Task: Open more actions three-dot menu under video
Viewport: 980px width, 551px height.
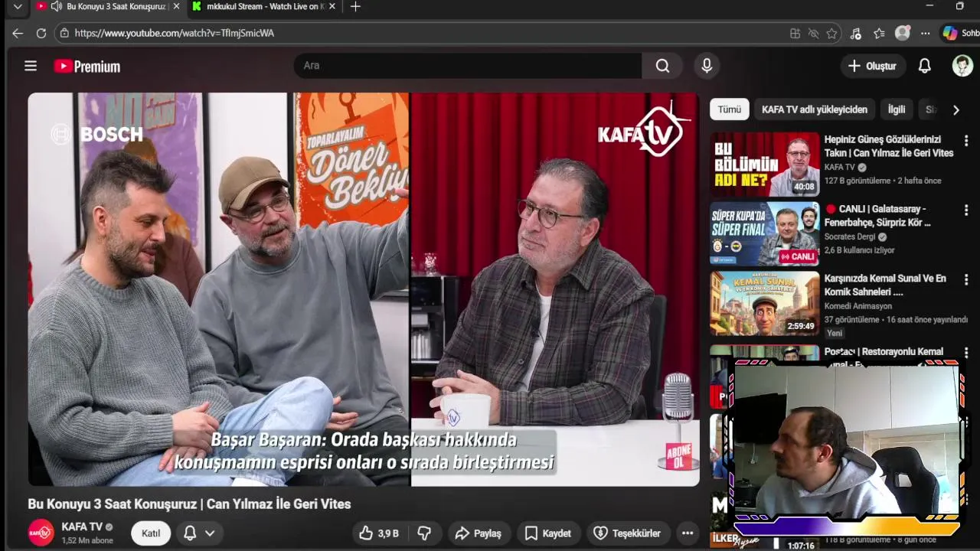Action: (x=688, y=533)
